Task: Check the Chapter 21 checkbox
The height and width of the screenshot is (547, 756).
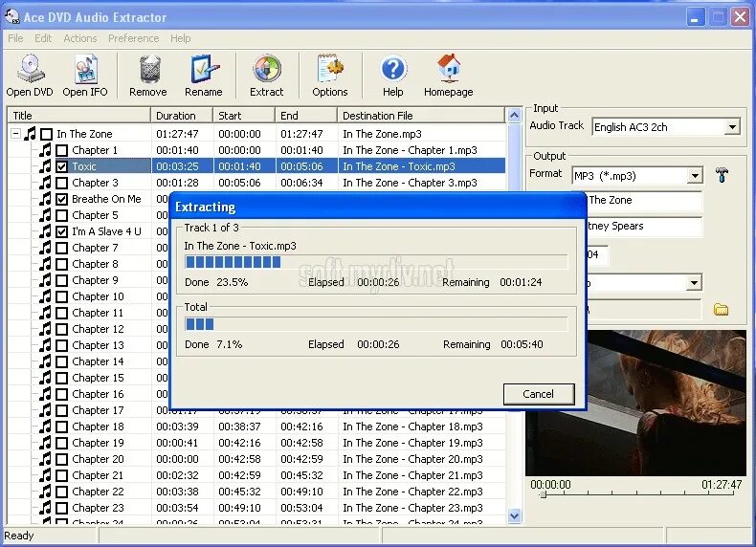Action: click(x=61, y=475)
